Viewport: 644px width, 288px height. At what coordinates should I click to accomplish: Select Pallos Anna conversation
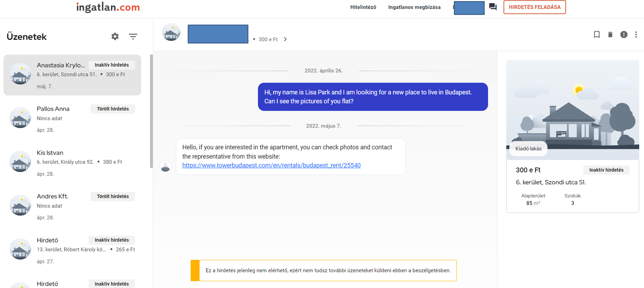pyautogui.click(x=72, y=119)
